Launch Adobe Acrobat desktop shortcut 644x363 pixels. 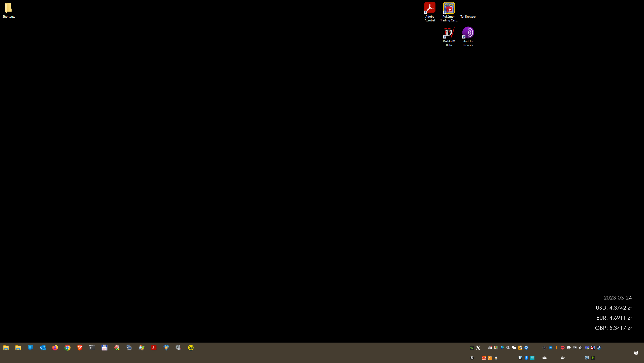pos(430,12)
